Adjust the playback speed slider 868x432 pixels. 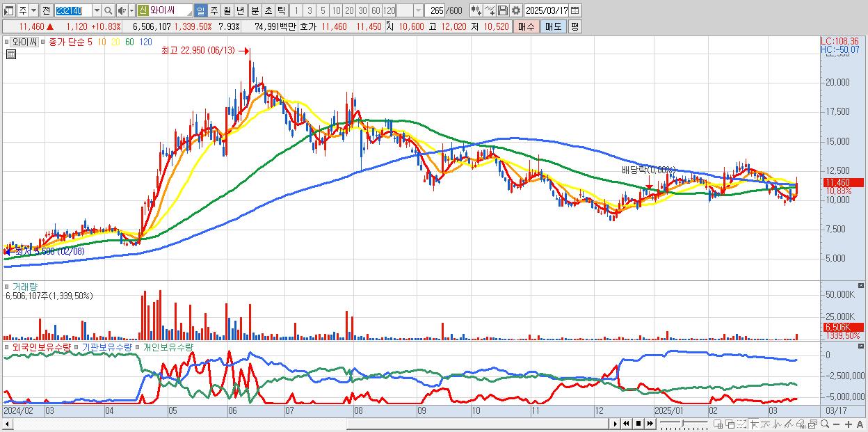(684, 423)
